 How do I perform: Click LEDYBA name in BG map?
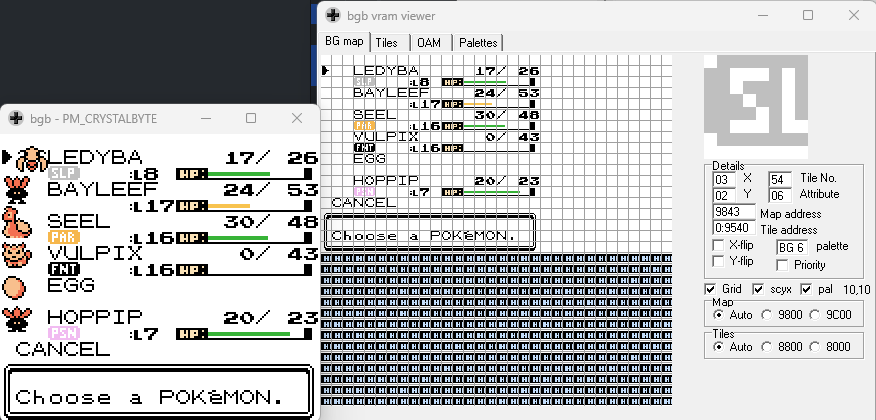pos(385,71)
